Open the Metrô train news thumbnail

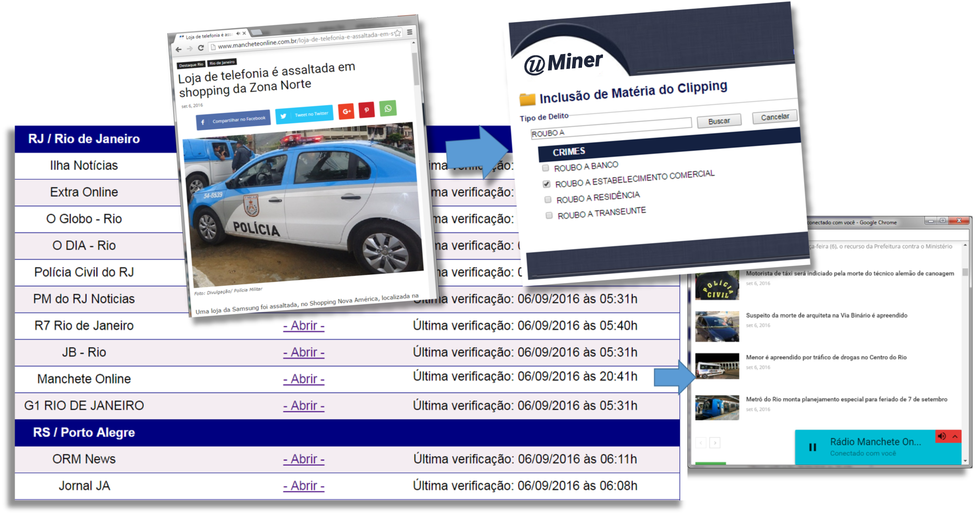(717, 408)
